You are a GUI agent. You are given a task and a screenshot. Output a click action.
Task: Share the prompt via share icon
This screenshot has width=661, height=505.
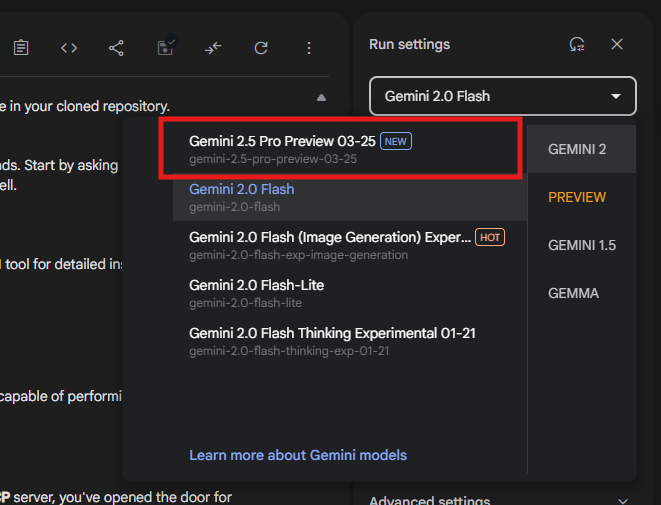coord(116,48)
